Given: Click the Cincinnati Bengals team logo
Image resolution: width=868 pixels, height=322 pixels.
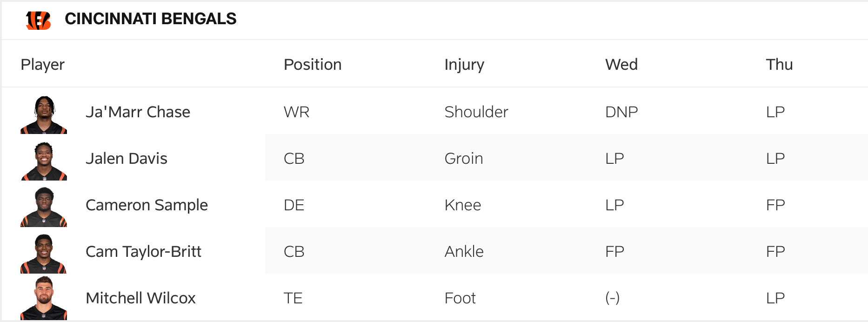Looking at the screenshot, I should pyautogui.click(x=38, y=20).
